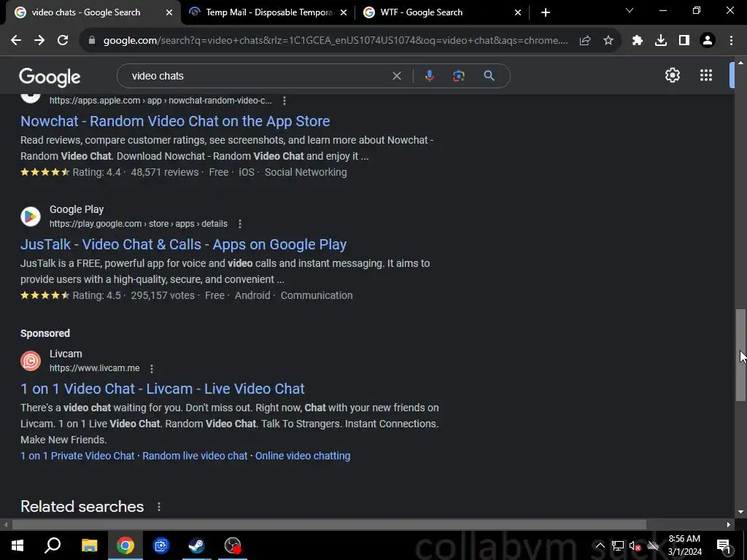
Task: Open Chrome three-dot menu
Action: (731, 41)
